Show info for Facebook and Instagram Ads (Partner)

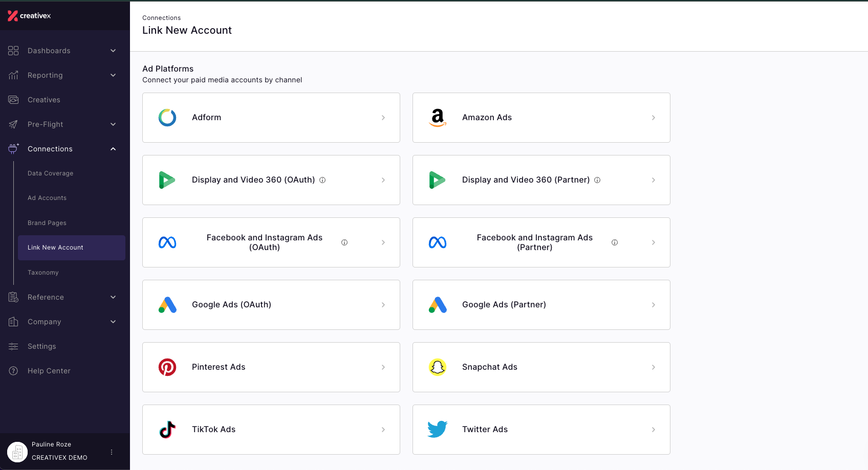[x=615, y=242]
